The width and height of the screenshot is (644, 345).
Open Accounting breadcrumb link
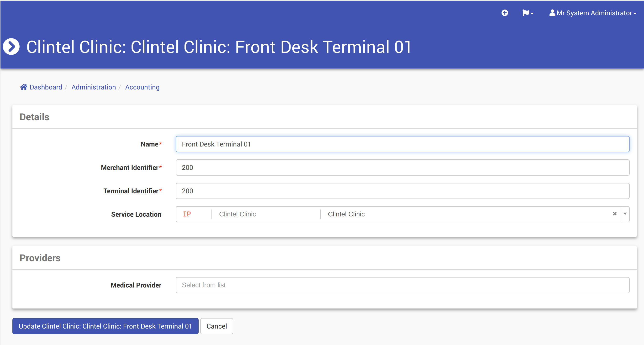click(x=142, y=87)
